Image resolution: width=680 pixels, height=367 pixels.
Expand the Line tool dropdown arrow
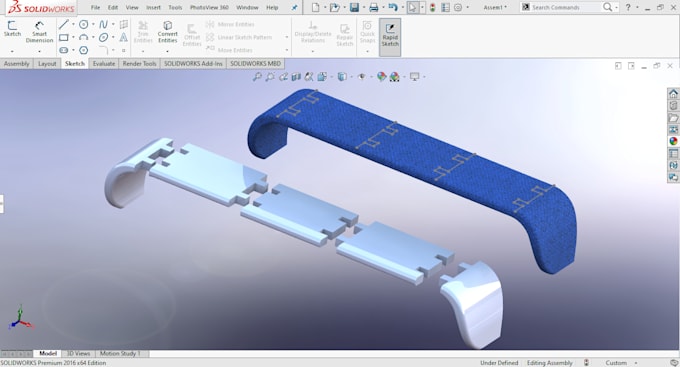click(x=73, y=24)
